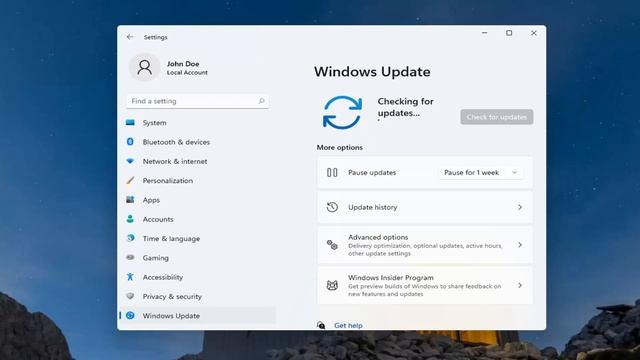Open Update history via its chevron
The image size is (640, 360).
(520, 207)
